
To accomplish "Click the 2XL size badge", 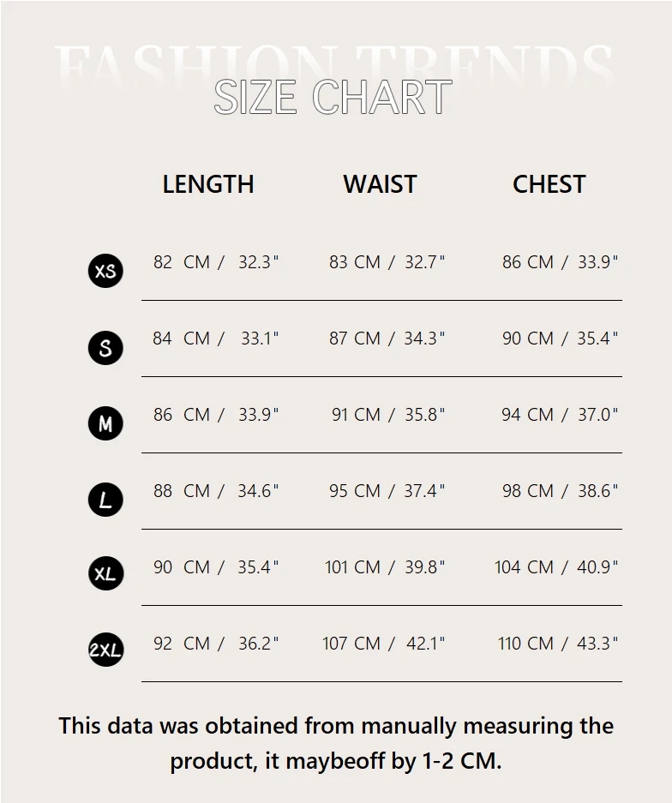I will (x=105, y=650).
